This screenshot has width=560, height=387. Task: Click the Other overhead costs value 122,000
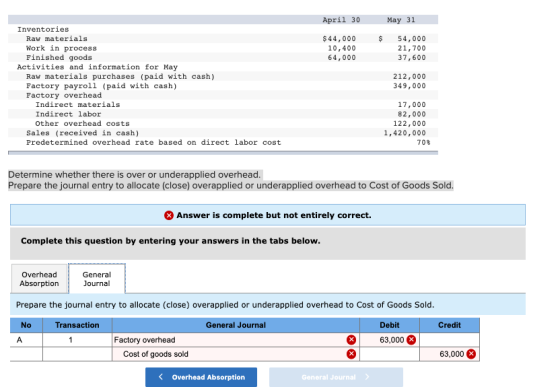click(410, 124)
